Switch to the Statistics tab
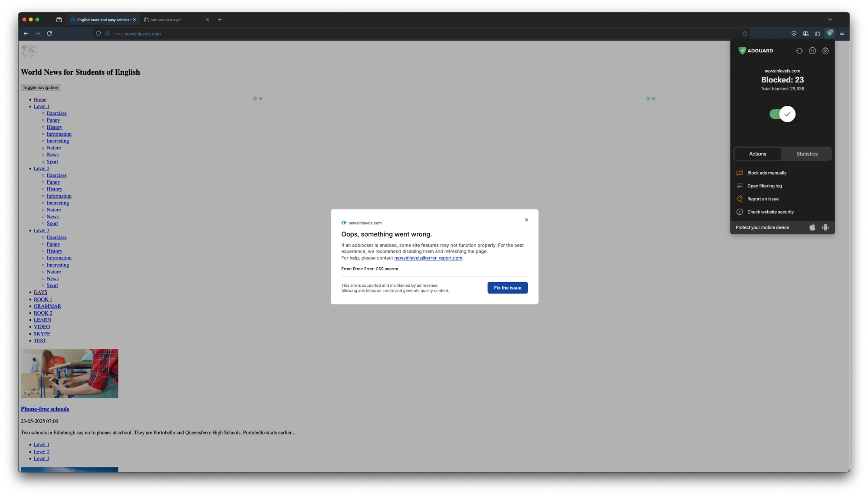This screenshot has width=868, height=496. [806, 154]
